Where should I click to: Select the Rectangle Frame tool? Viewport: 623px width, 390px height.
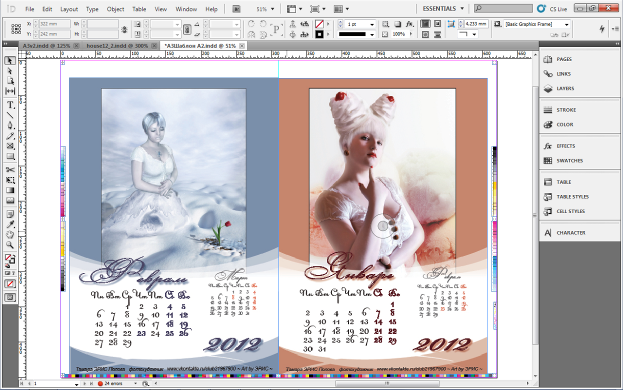coord(10,146)
